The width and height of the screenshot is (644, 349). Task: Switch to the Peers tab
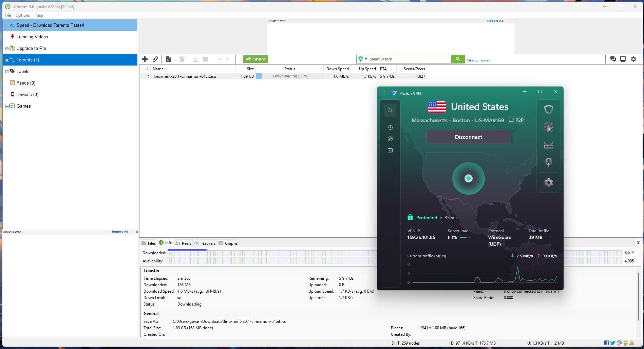point(183,243)
